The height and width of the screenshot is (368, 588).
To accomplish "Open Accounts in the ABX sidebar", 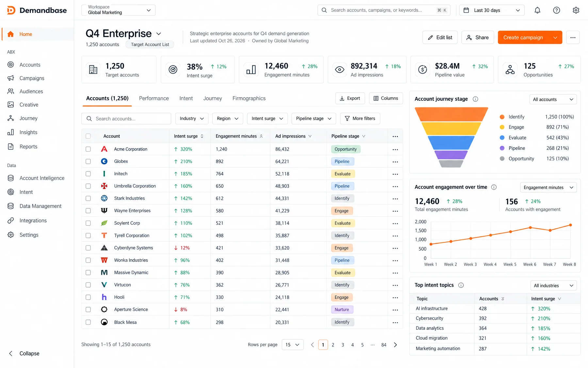I will click(x=30, y=65).
